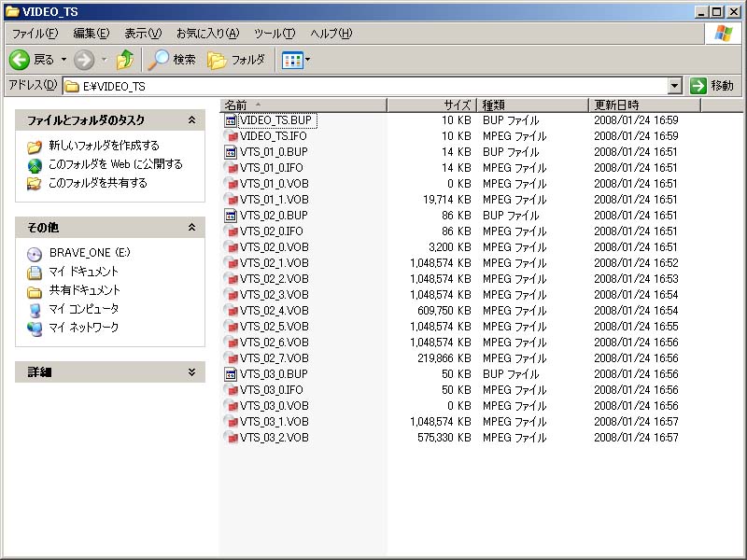Click the マイ ネットワーク icon
This screenshot has width=747, height=560.
35,329
